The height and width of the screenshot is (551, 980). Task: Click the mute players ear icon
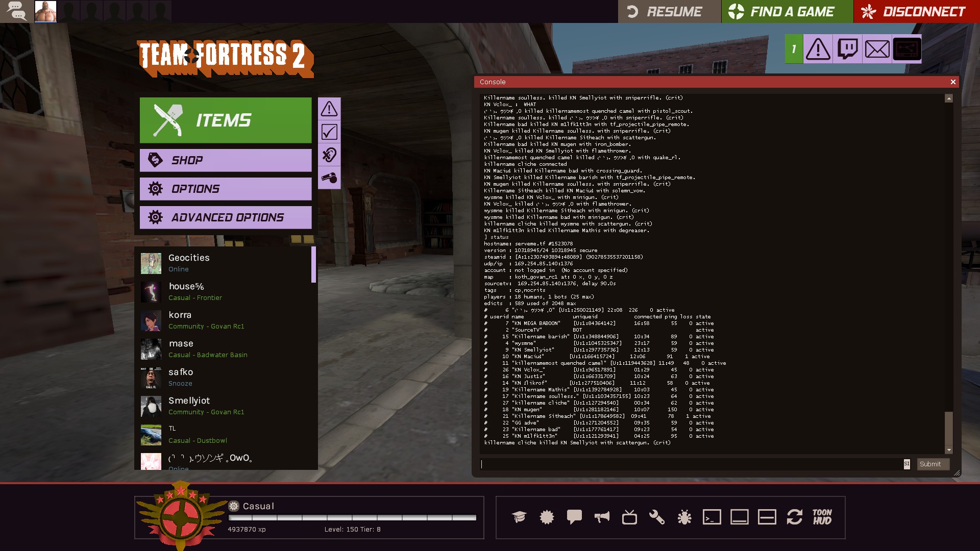click(329, 155)
